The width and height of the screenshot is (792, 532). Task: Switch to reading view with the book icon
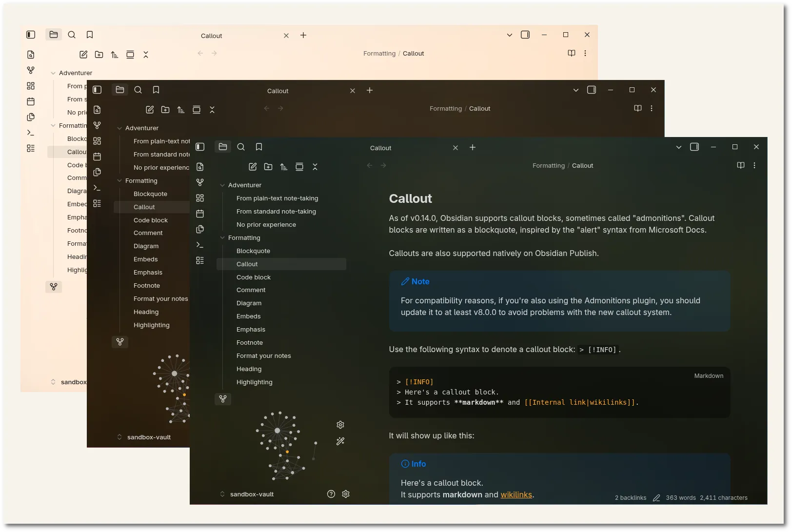[x=741, y=165]
